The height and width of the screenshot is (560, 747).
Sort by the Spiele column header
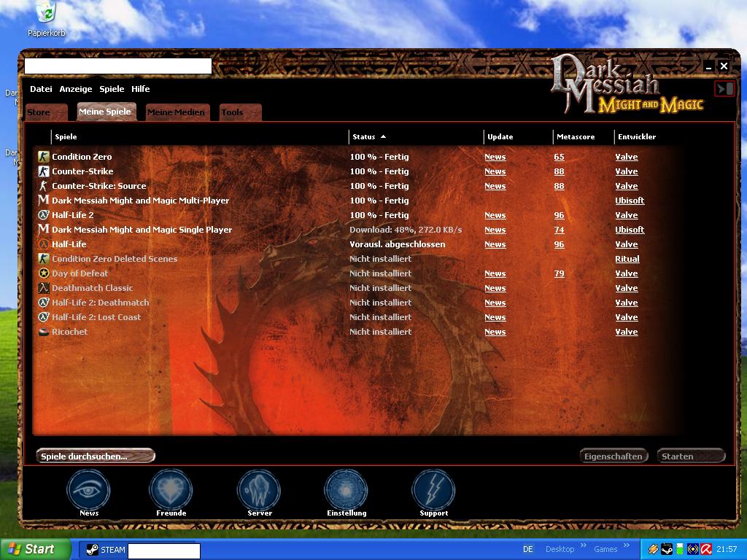click(200, 136)
